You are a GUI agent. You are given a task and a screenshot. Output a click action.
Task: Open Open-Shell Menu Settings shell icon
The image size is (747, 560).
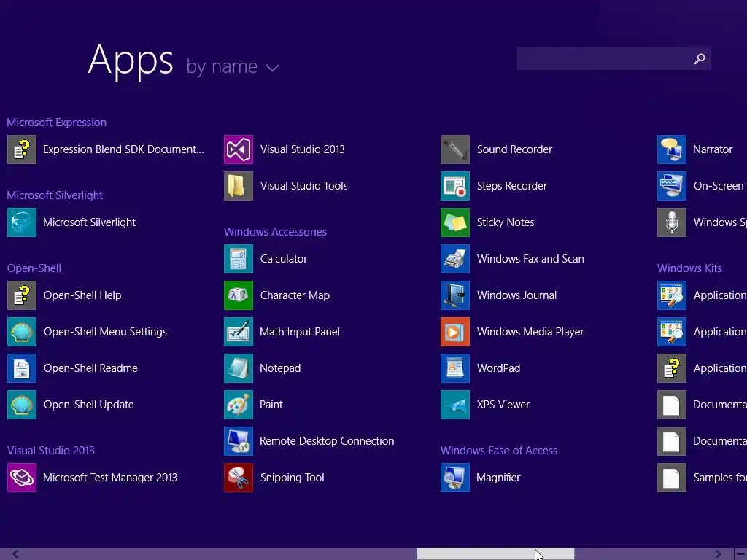[x=21, y=332]
